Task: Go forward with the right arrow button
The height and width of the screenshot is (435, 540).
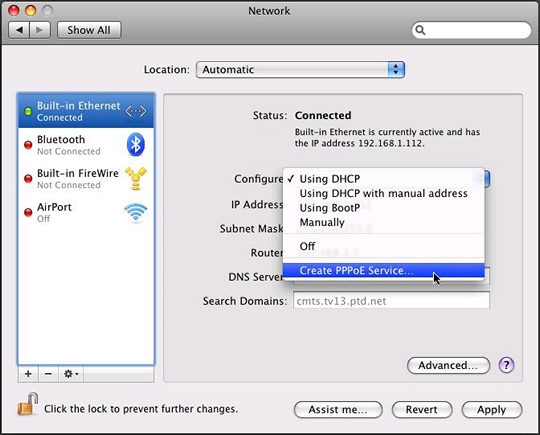Action: [40, 30]
